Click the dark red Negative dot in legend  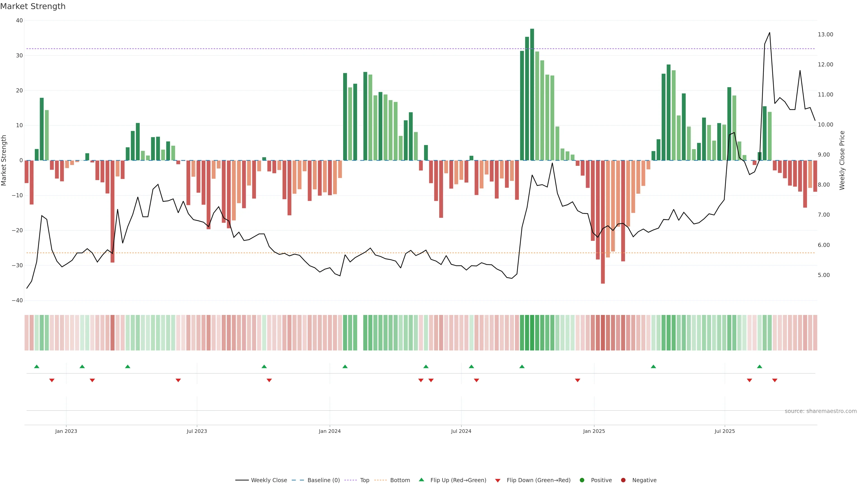[623, 480]
